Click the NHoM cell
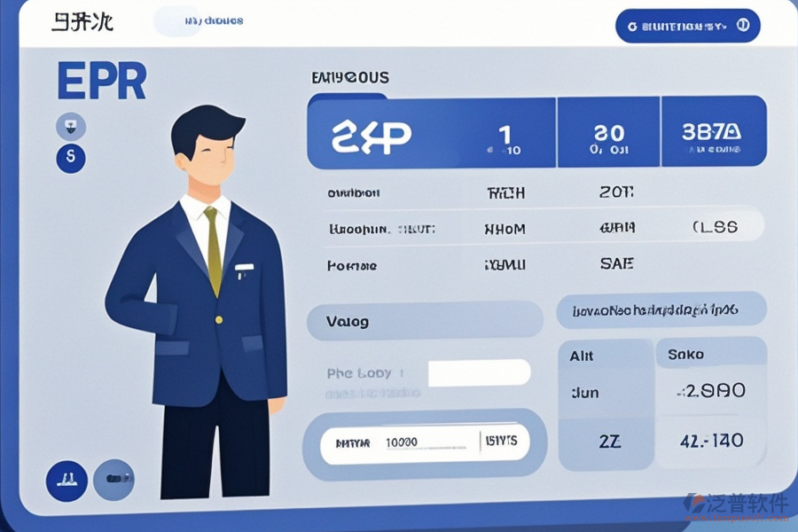This screenshot has height=532, width=798. [x=505, y=229]
